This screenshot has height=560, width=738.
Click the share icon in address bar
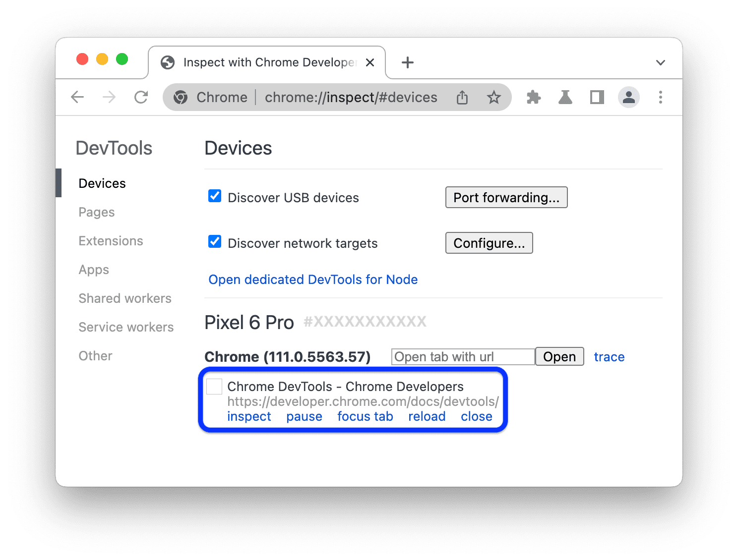coord(462,97)
